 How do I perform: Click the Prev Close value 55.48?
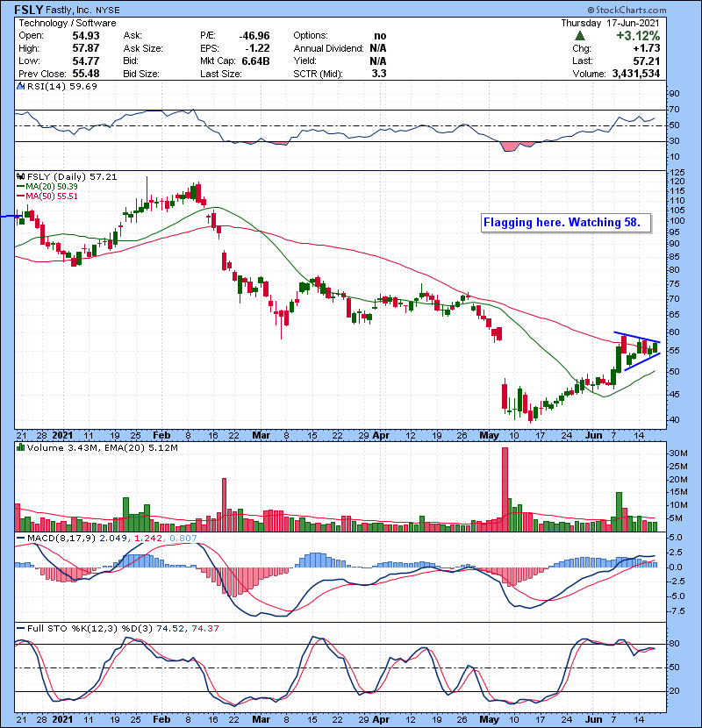tap(86, 74)
